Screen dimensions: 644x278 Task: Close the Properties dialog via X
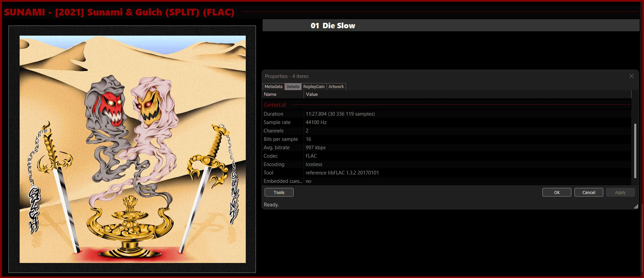pyautogui.click(x=632, y=76)
